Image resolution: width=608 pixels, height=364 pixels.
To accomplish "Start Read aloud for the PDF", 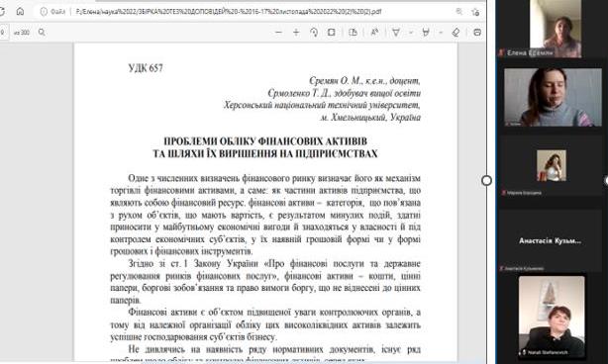I will tap(374, 33).
